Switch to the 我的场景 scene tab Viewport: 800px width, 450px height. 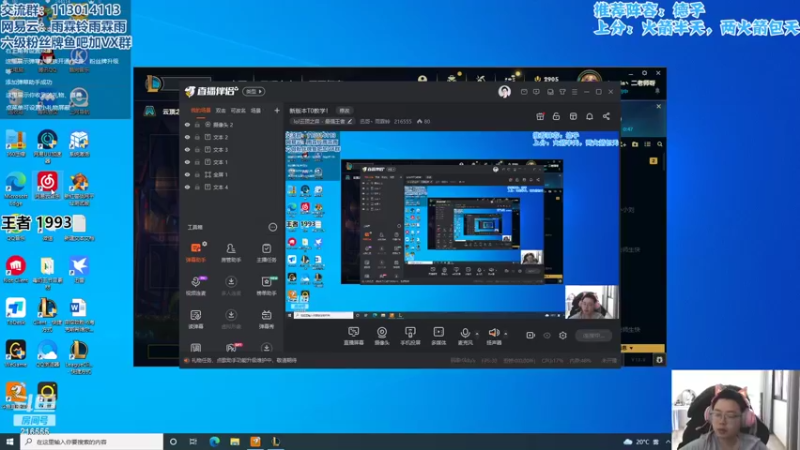pyautogui.click(x=201, y=110)
